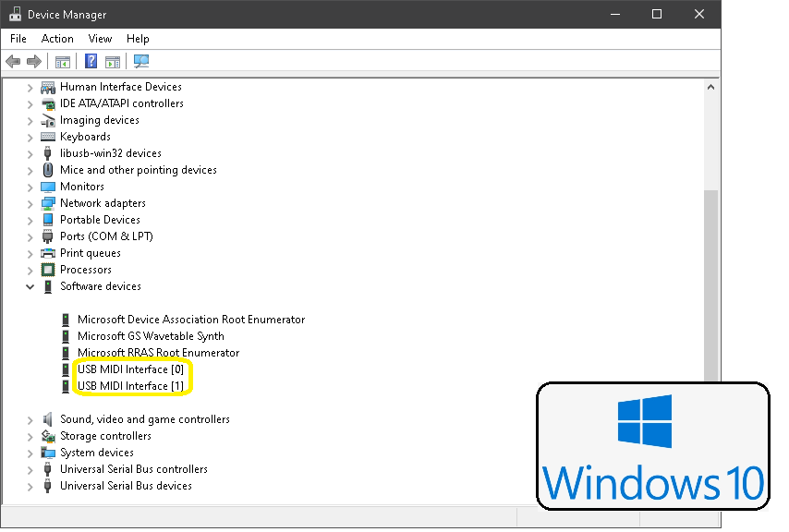
Task: Expand Sound, video and game controllers
Action: tap(30, 419)
